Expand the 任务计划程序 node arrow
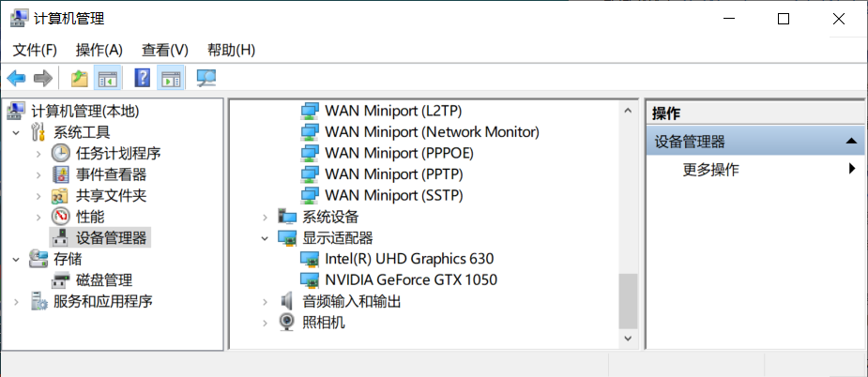Viewport: 868px width, 377px height. tap(38, 154)
